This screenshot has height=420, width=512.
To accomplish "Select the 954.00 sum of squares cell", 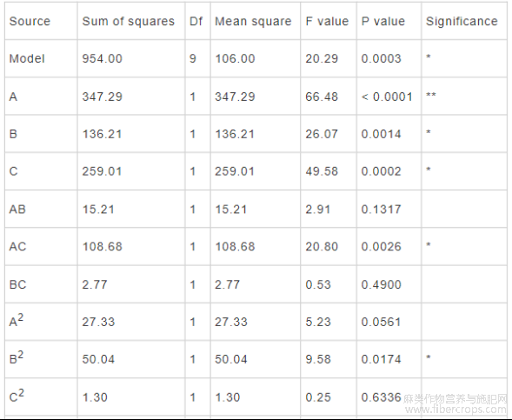I will coord(102,59).
